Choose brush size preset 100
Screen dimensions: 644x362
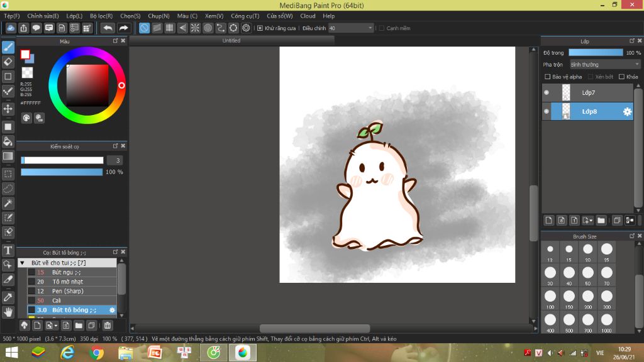550,299
